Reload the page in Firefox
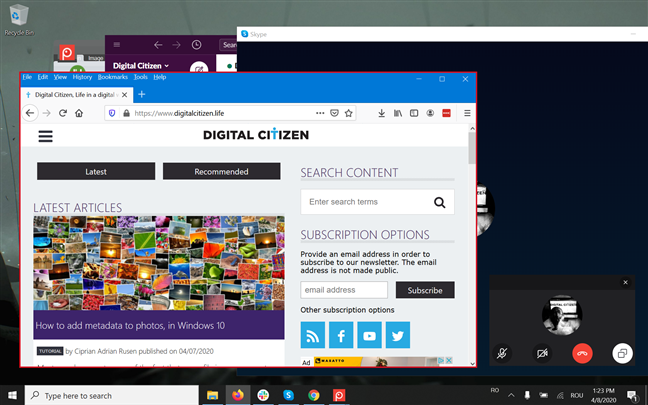This screenshot has height=405, width=648. pyautogui.click(x=63, y=113)
